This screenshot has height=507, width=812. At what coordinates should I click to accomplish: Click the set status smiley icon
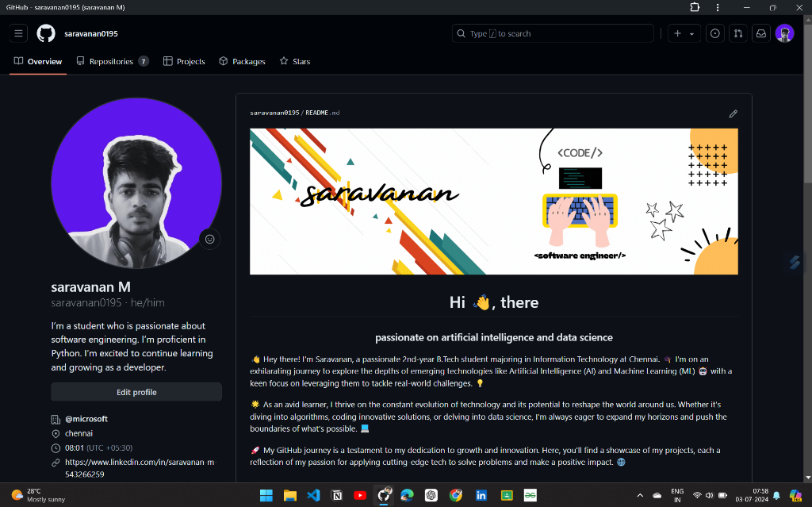pyautogui.click(x=210, y=239)
